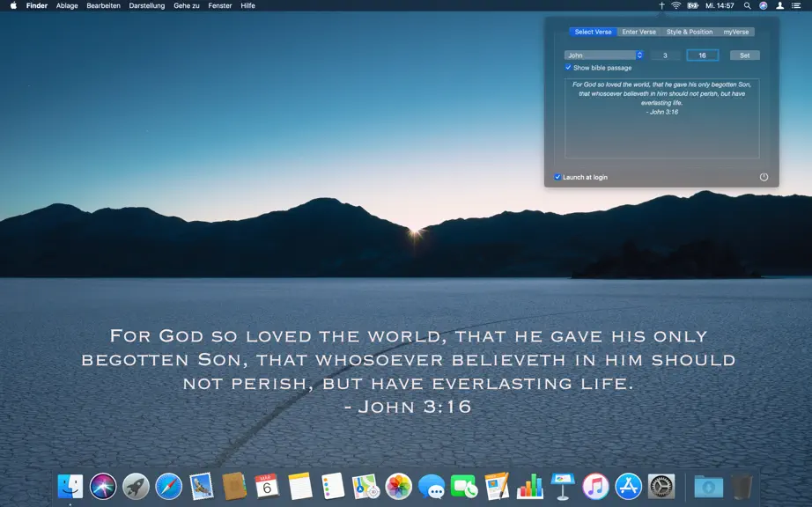The height and width of the screenshot is (507, 812).
Task: Open Finder from the Dock
Action: point(70,486)
